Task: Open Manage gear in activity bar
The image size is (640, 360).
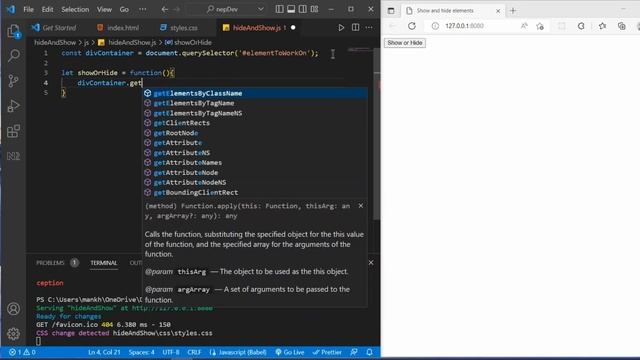Action: click(13, 333)
